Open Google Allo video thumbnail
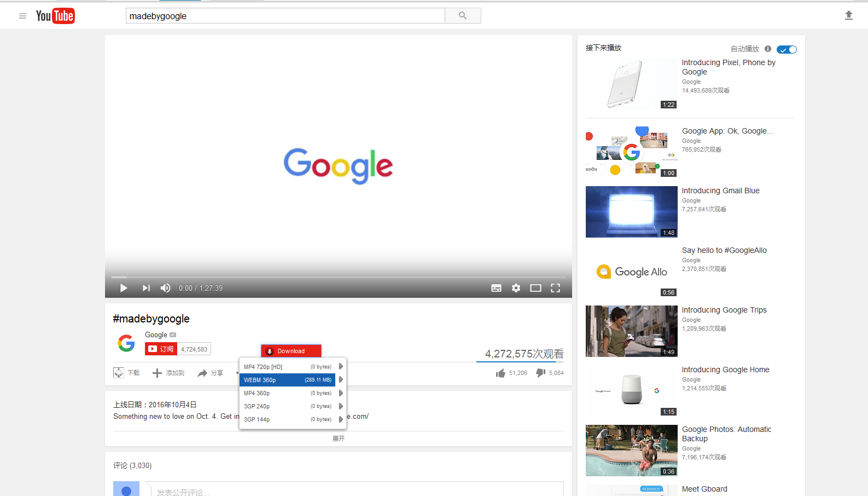 631,272
